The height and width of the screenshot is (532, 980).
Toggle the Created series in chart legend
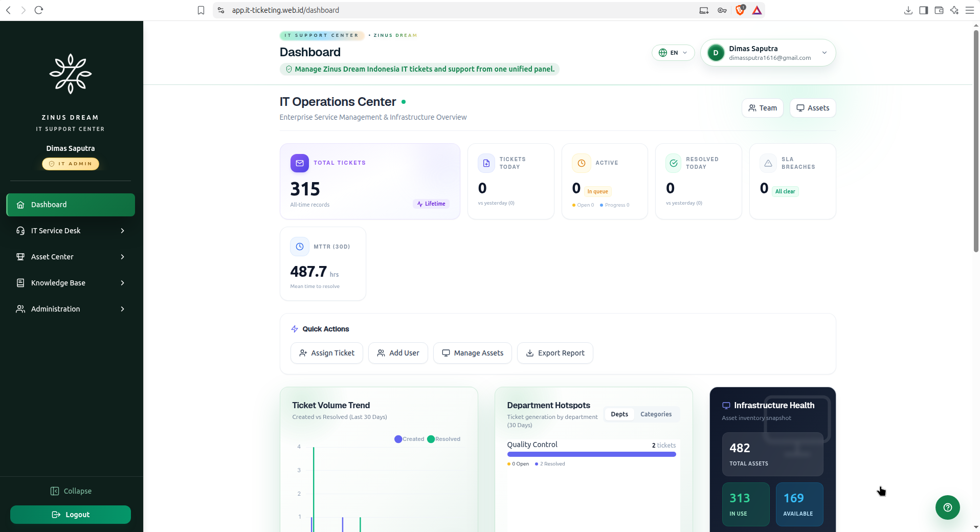coord(409,439)
